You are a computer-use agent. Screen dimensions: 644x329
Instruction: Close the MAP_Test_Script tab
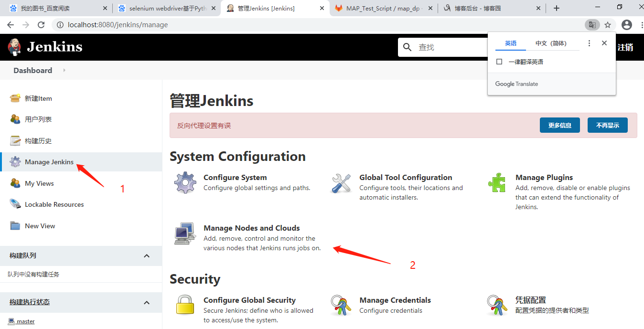[430, 8]
